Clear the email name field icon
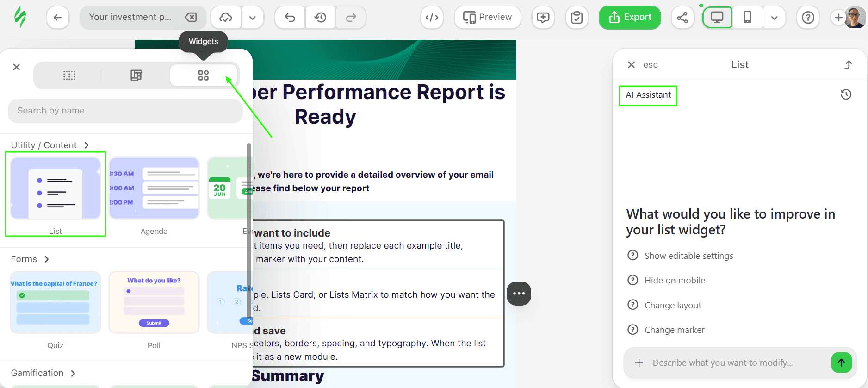868x388 pixels. pos(191,17)
